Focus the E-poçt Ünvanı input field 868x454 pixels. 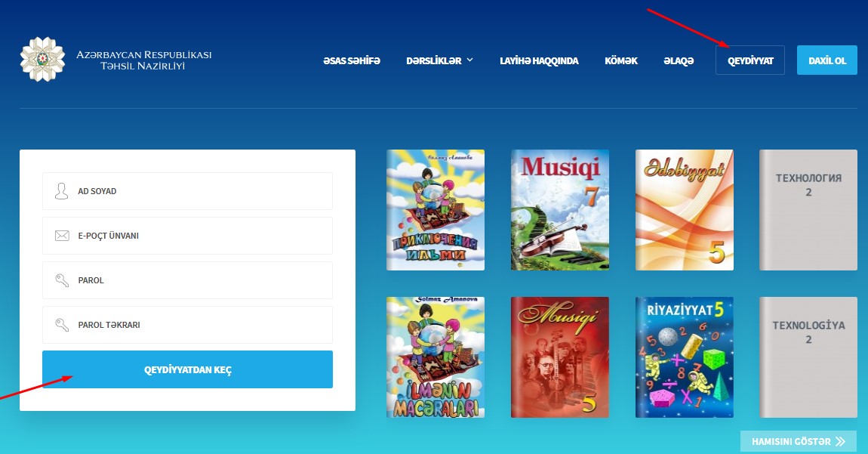(x=196, y=236)
